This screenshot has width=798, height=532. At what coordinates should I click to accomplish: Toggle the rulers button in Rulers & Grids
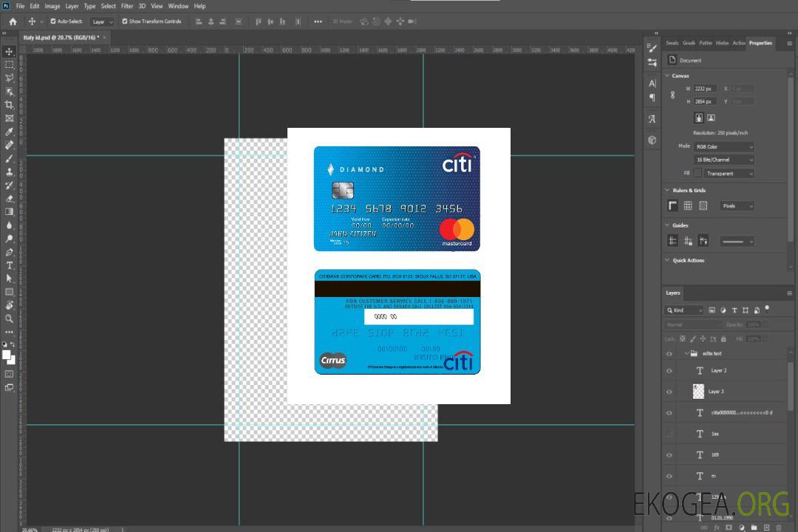pos(673,205)
